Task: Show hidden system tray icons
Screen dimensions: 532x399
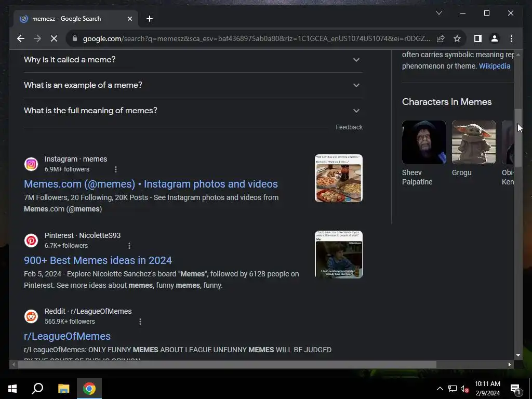Action: point(440,389)
